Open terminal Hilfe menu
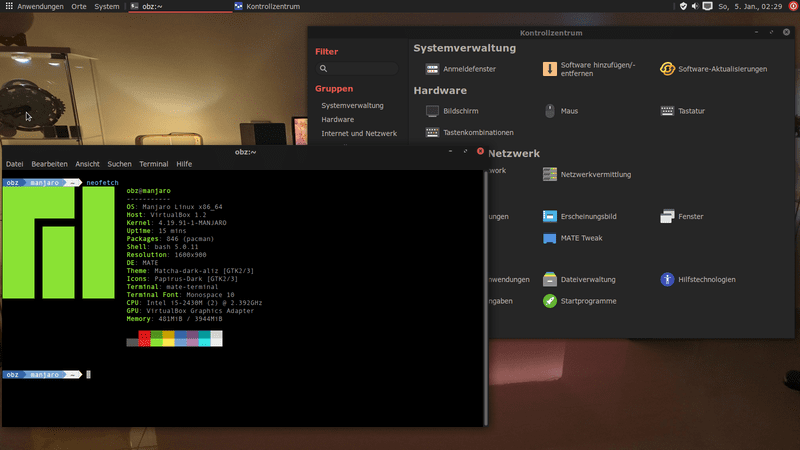 point(184,164)
